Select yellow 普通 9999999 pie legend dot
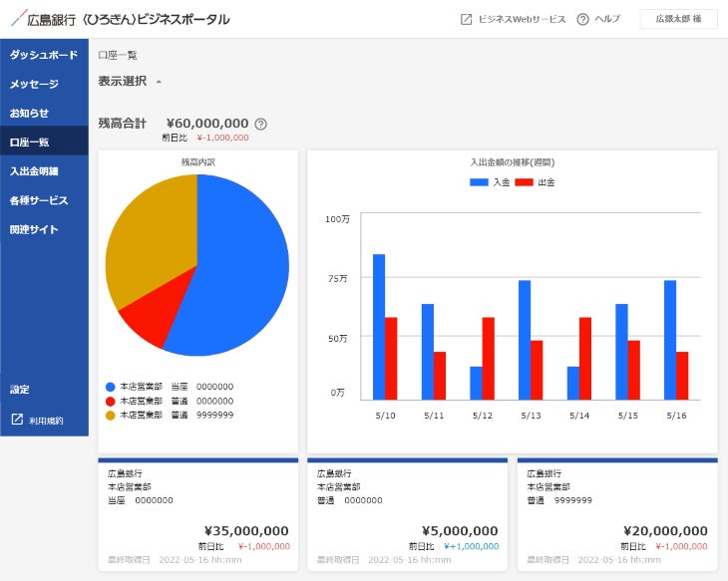Viewport: 728px width, 581px height. point(110,416)
